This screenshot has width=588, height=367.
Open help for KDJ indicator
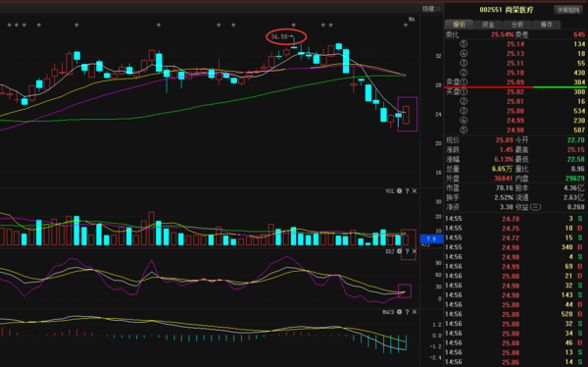pos(407,251)
